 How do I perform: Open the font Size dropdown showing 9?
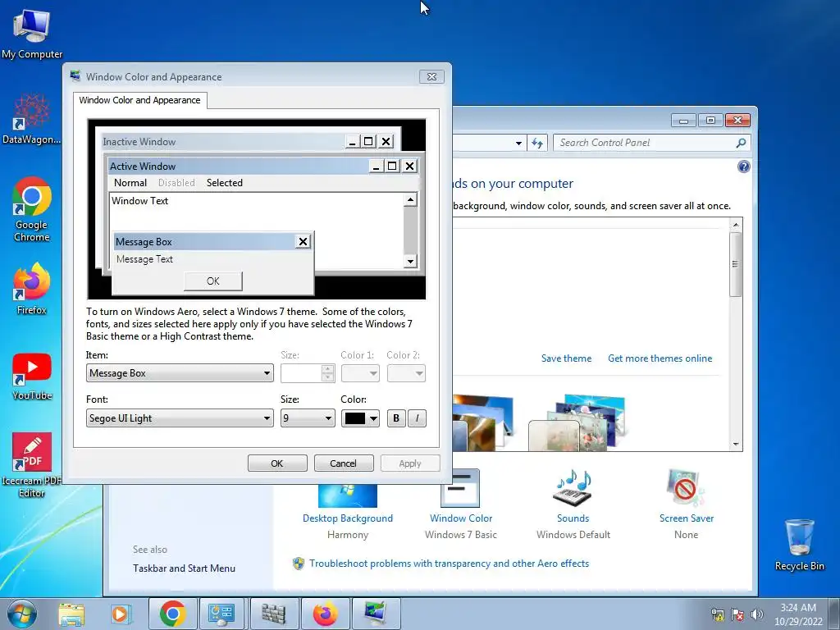click(x=308, y=418)
